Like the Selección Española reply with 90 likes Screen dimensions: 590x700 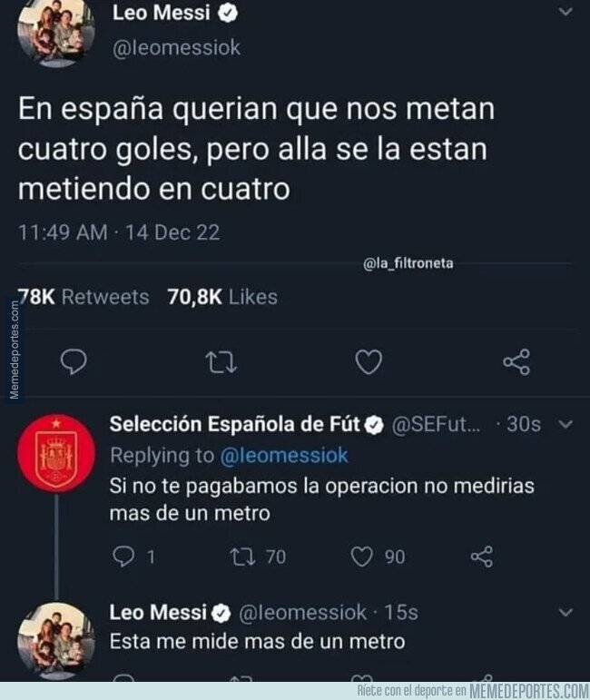[x=362, y=557]
